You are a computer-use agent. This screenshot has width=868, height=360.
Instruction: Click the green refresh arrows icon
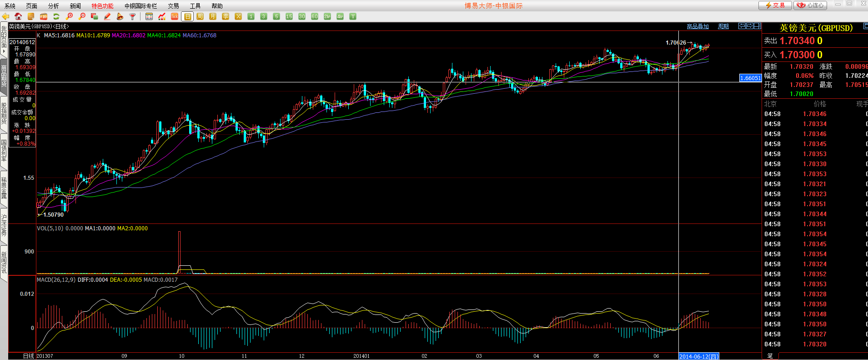[x=56, y=16]
